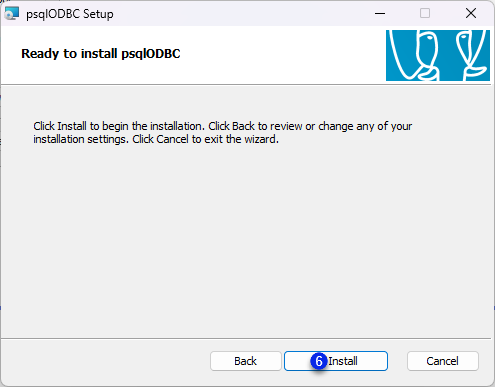Click the empty gray dialog body
This screenshot has height=387, width=495.
(x=246, y=240)
